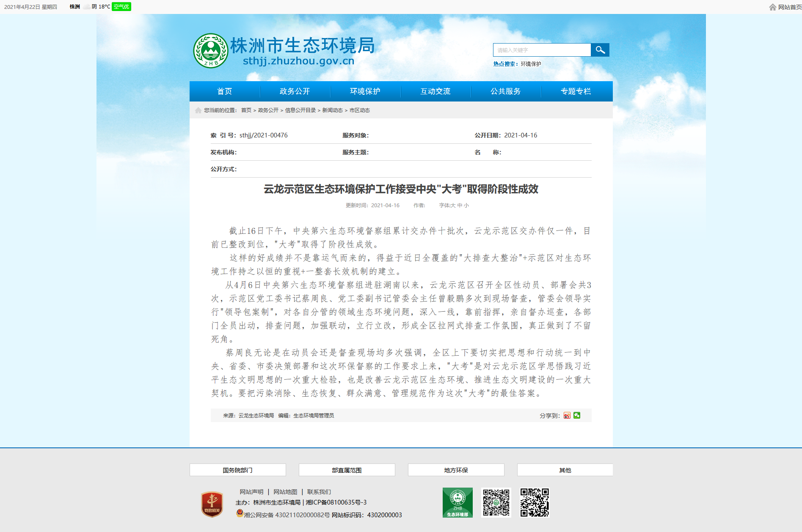Image resolution: width=802 pixels, height=532 pixels.
Task: Focus the keyword search input field
Action: coord(542,50)
